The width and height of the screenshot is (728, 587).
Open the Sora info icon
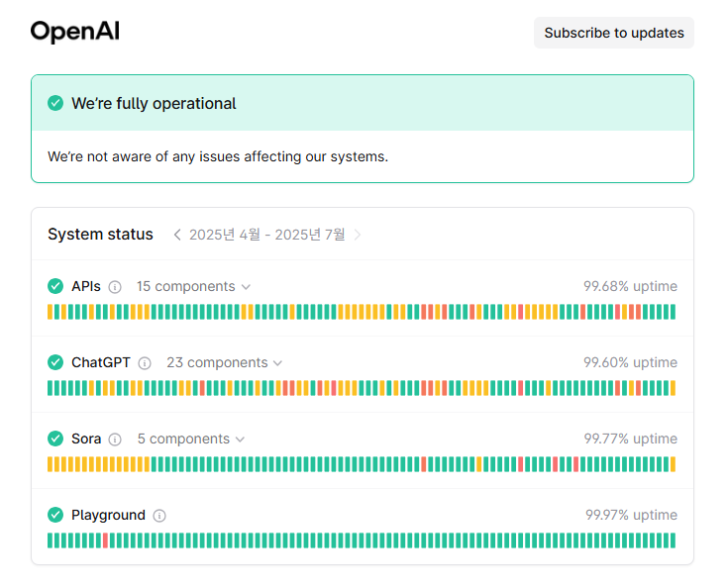pyautogui.click(x=115, y=440)
